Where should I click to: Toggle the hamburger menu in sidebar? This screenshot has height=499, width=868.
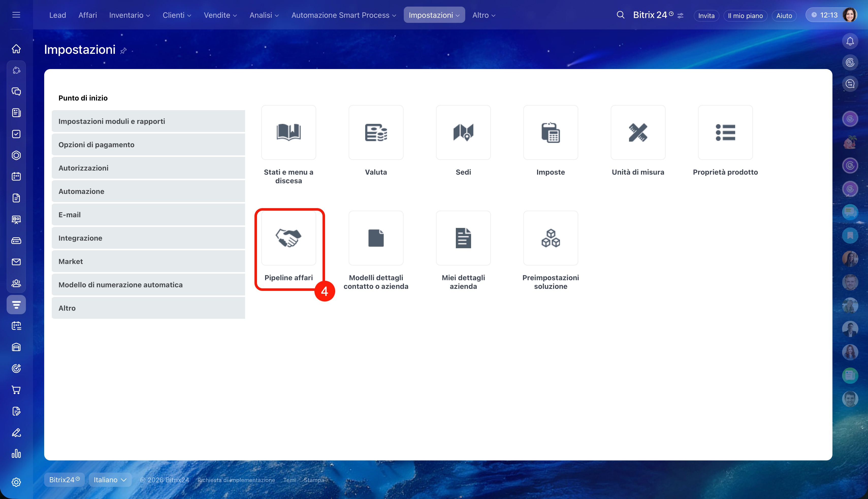(16, 15)
